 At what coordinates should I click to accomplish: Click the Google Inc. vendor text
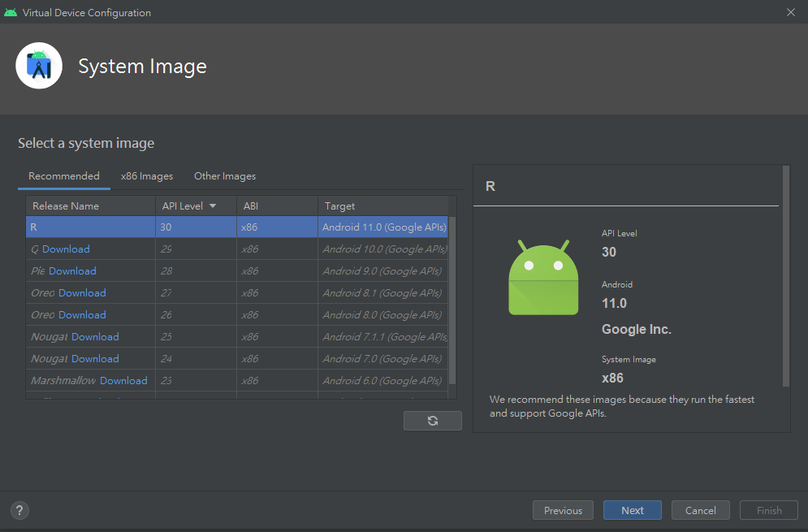click(637, 330)
